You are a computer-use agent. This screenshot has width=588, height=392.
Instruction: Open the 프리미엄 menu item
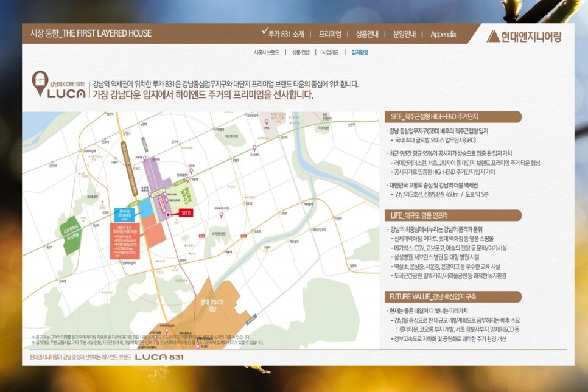coord(330,34)
